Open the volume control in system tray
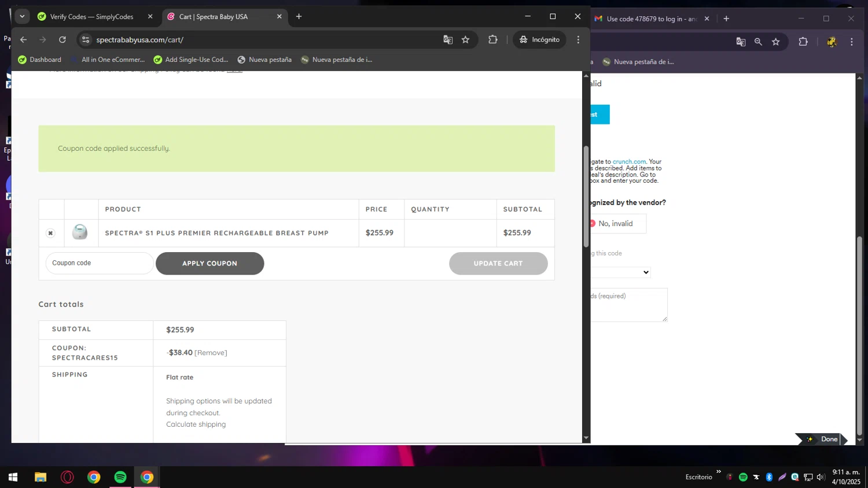 pyautogui.click(x=821, y=477)
